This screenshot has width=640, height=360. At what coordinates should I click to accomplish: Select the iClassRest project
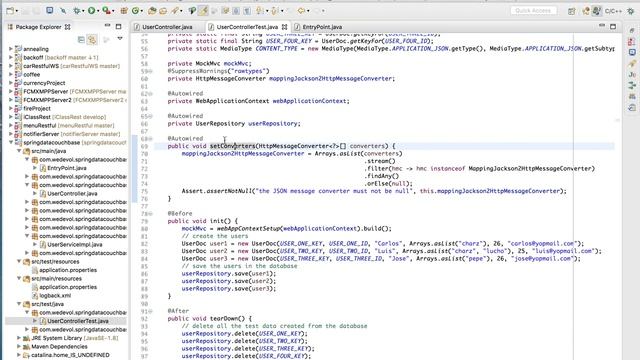37,117
